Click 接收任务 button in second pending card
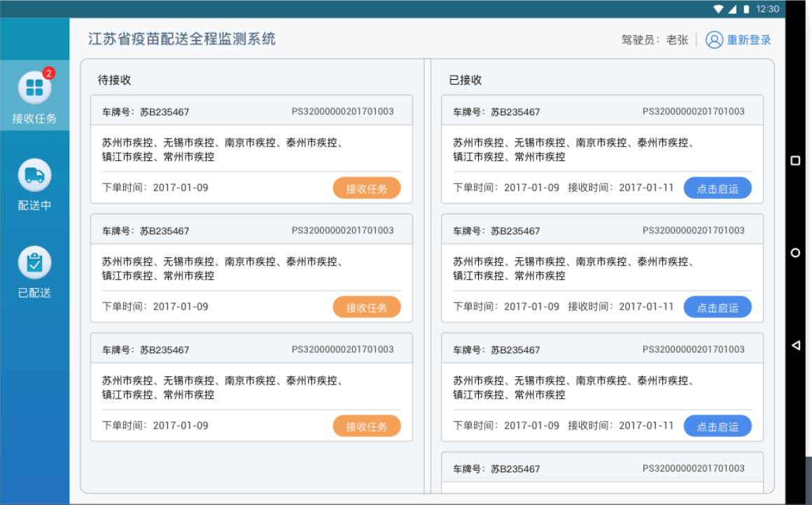 [367, 307]
